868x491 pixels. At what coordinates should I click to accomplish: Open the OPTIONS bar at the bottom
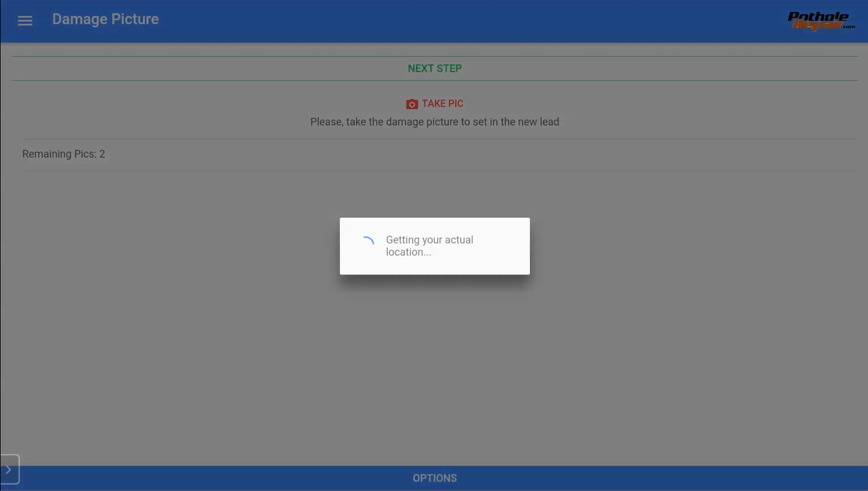435,478
